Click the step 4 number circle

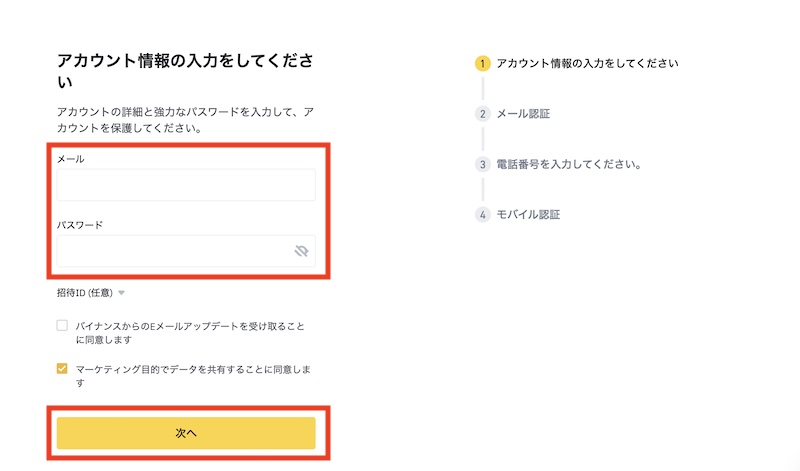click(482, 214)
